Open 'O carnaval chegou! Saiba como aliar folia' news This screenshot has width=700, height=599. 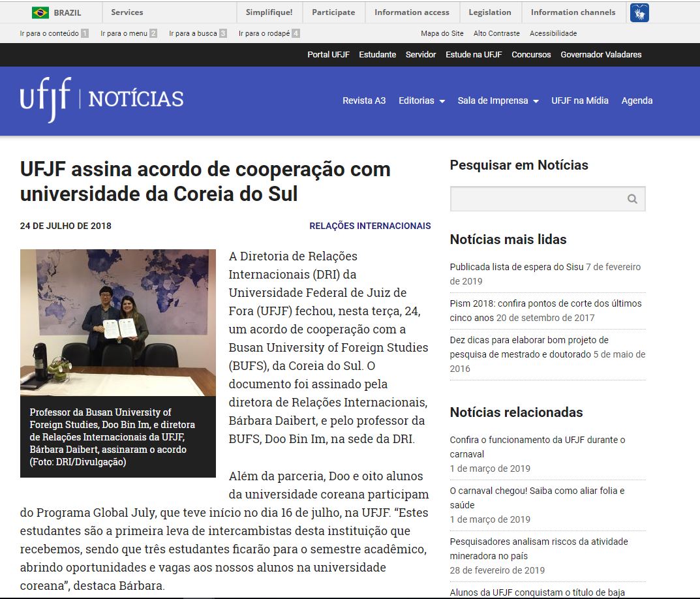[x=537, y=498]
